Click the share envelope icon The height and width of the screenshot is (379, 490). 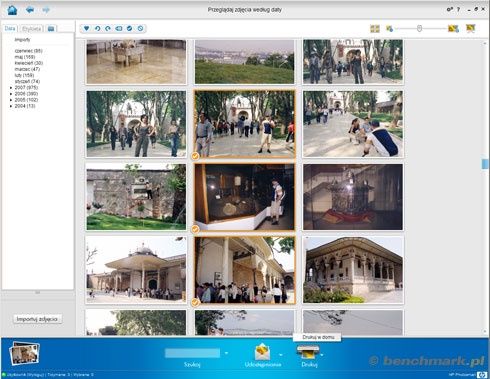tap(262, 352)
